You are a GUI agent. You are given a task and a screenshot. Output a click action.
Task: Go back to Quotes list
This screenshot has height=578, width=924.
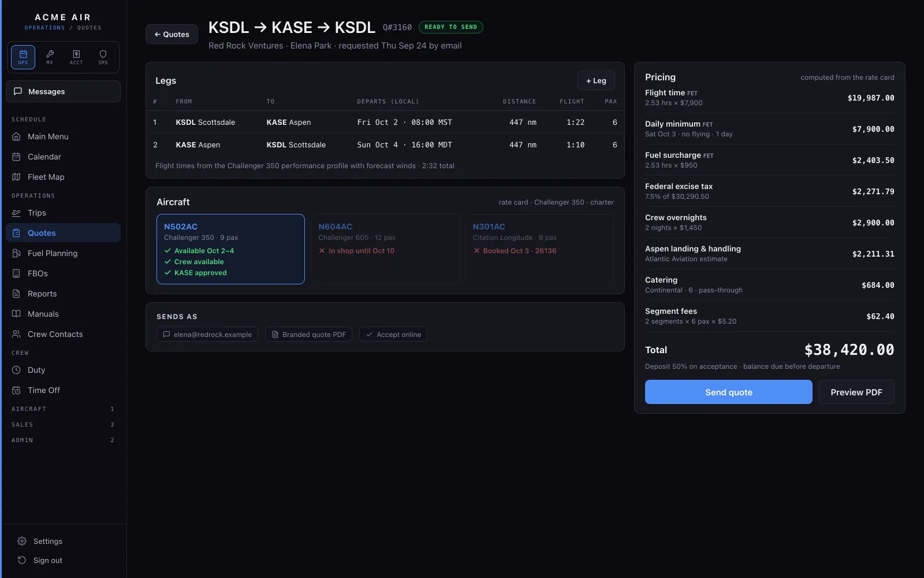172,34
